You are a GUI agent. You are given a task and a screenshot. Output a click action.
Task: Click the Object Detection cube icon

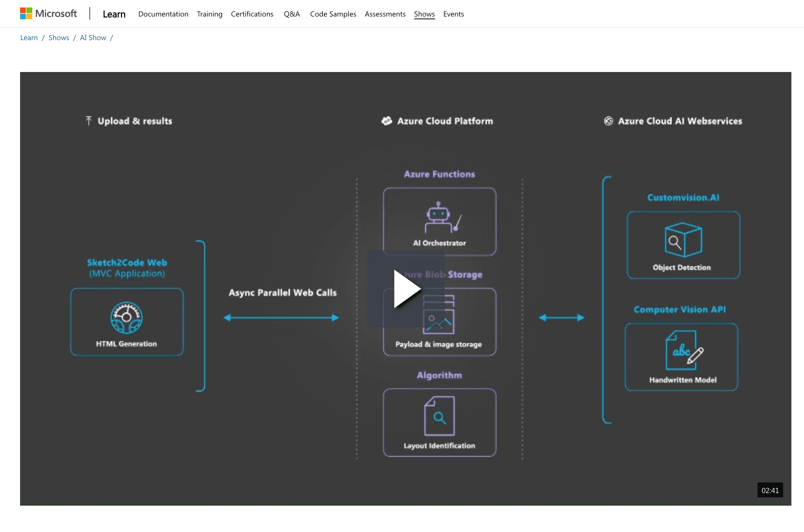[683, 240]
